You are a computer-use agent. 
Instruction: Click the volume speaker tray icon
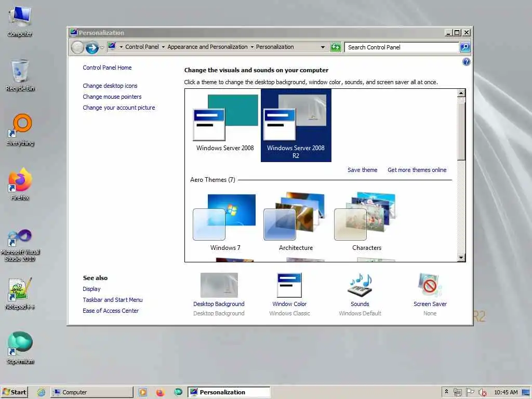(x=482, y=392)
